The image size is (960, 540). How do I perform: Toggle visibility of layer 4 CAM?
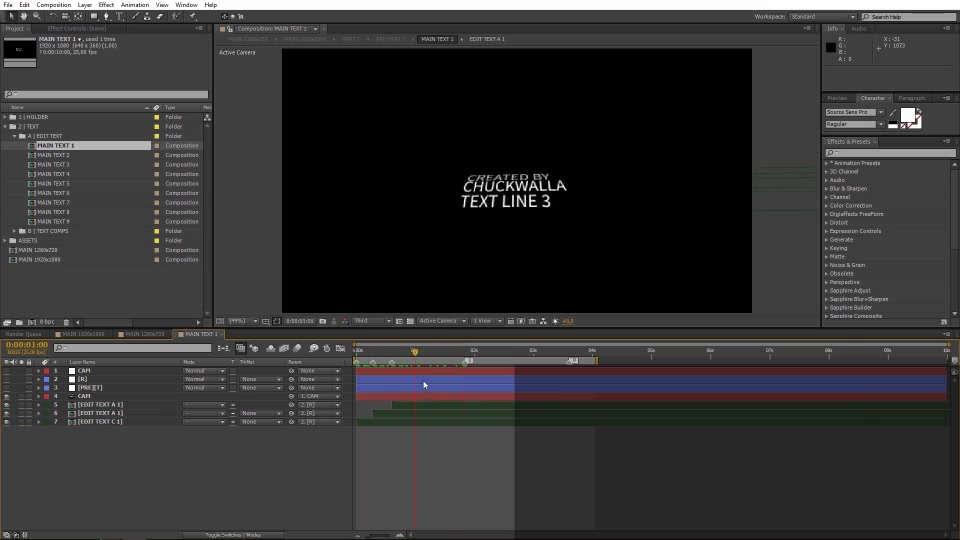(x=7, y=397)
